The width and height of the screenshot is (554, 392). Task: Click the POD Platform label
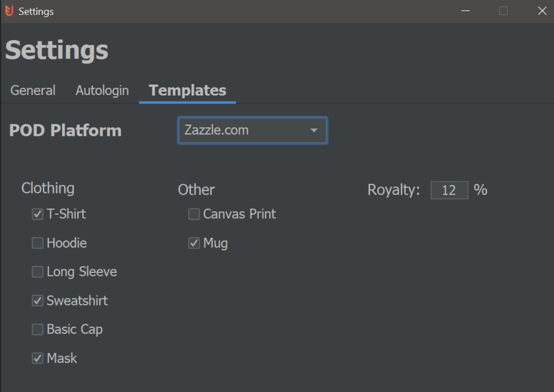pyautogui.click(x=65, y=131)
